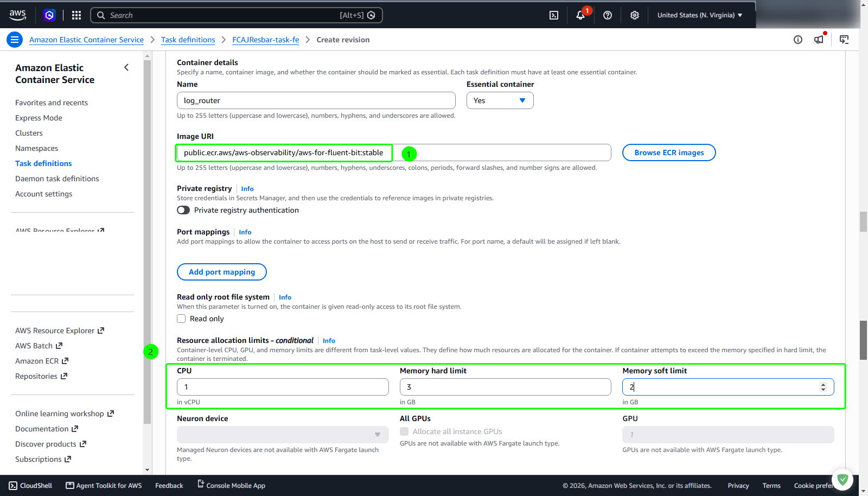Collapse the ECS side navigation panel
The width and height of the screenshot is (868, 496).
click(126, 68)
